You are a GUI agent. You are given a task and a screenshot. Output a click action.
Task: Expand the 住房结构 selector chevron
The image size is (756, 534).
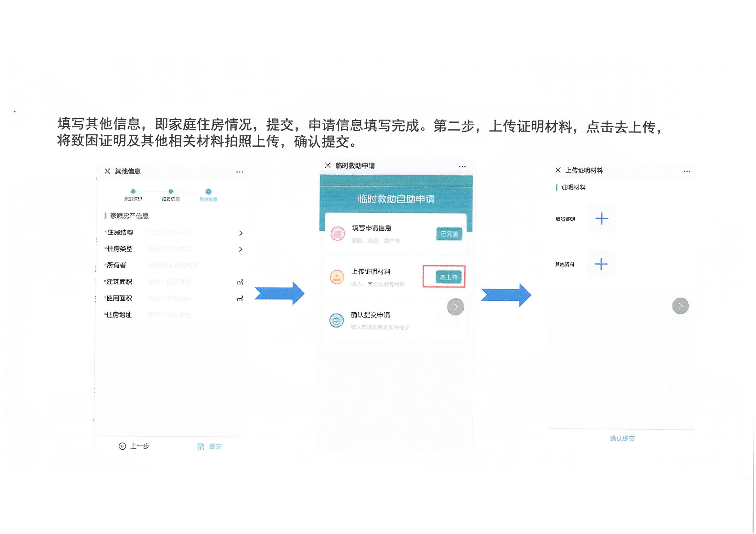(241, 233)
